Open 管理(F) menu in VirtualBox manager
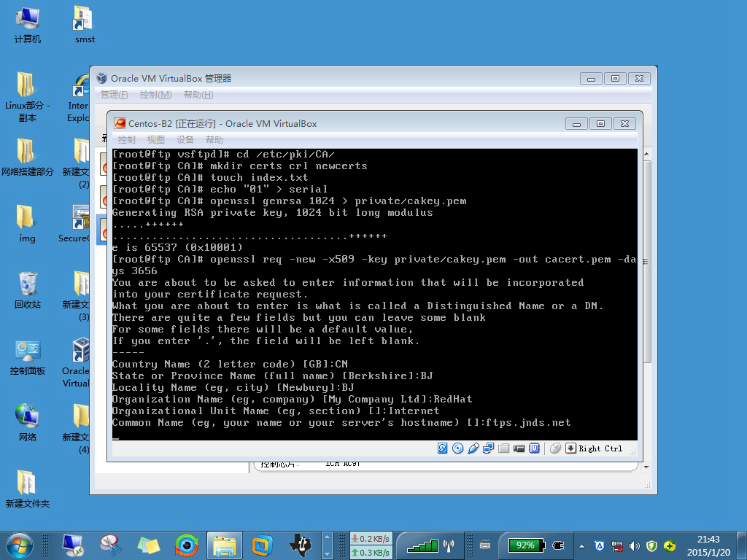 (x=115, y=94)
